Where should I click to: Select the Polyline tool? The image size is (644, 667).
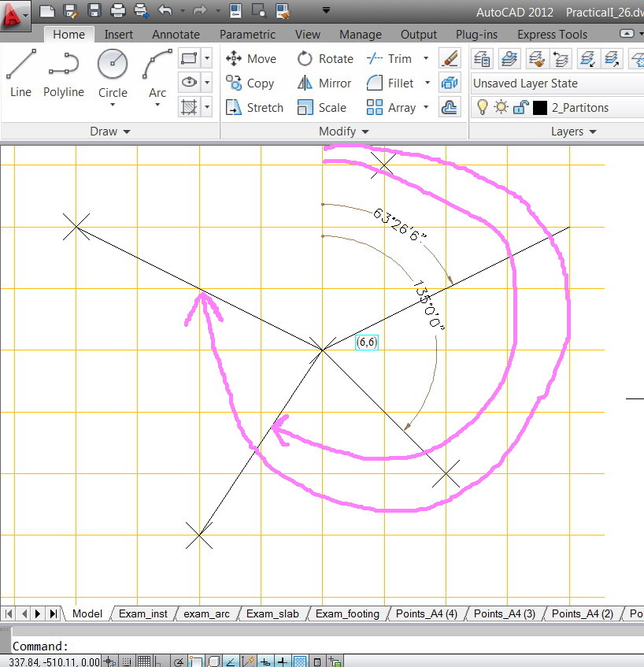[64, 73]
